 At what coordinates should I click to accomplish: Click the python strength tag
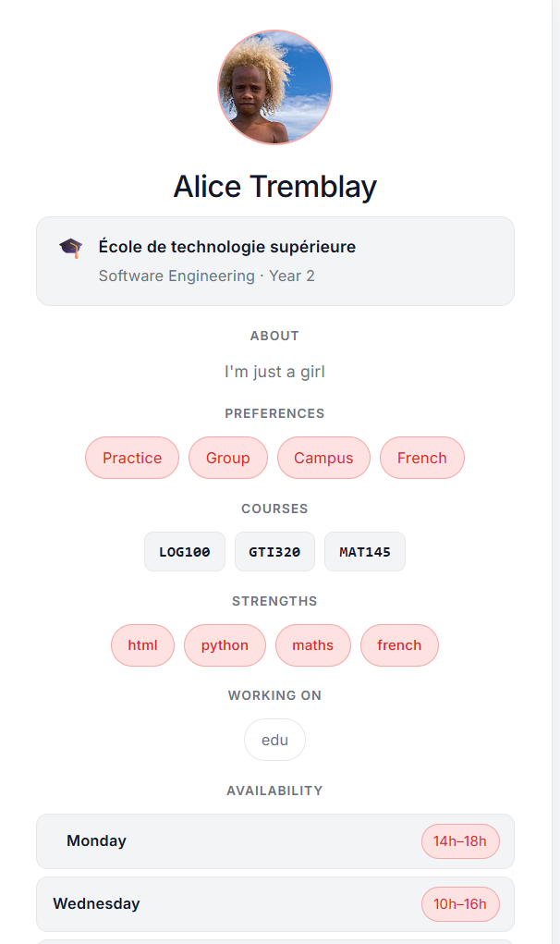(225, 645)
